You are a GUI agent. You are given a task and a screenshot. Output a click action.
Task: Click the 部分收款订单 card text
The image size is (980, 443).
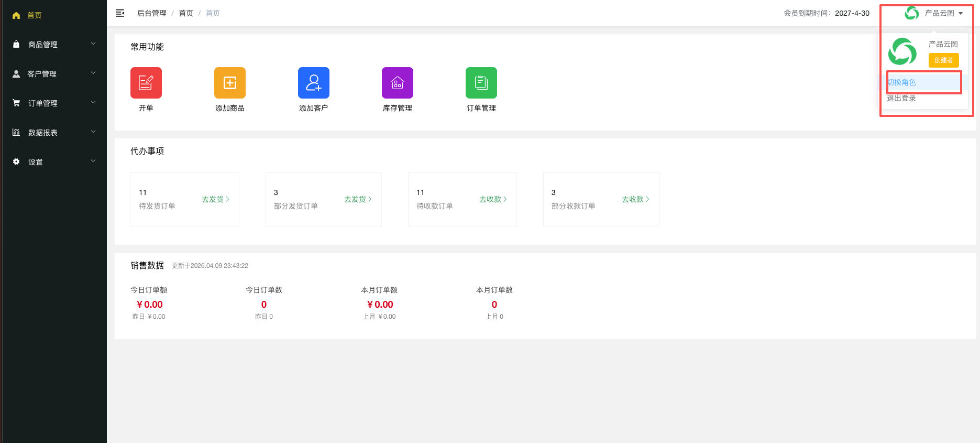tap(574, 206)
